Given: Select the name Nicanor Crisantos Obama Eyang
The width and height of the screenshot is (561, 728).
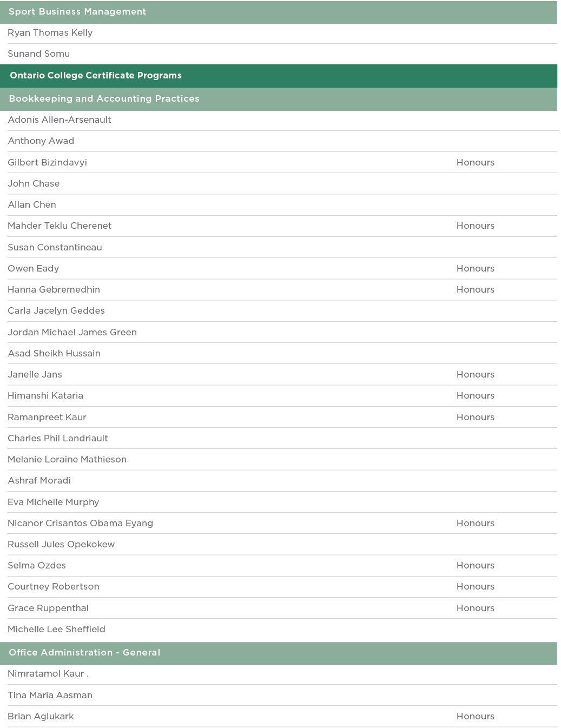Looking at the screenshot, I should point(80,524).
